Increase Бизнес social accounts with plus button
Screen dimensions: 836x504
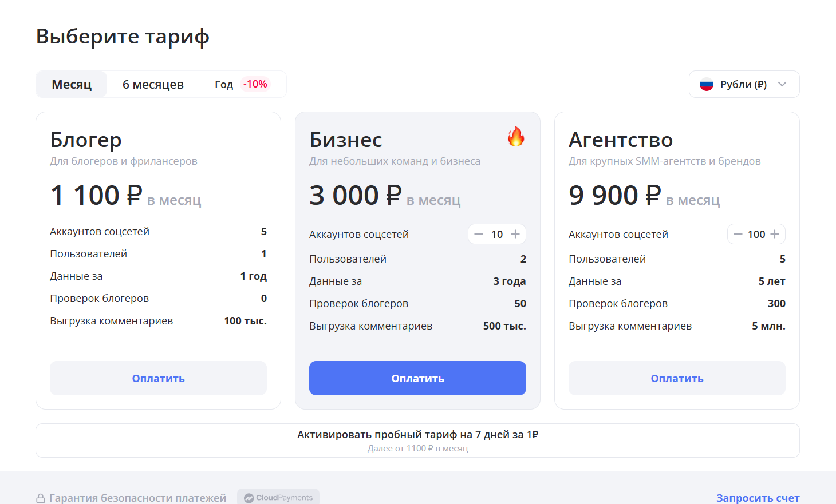515,234
